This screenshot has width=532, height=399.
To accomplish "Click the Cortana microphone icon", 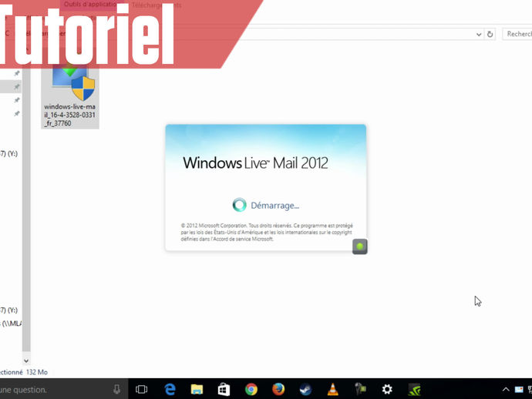I will click(x=116, y=389).
